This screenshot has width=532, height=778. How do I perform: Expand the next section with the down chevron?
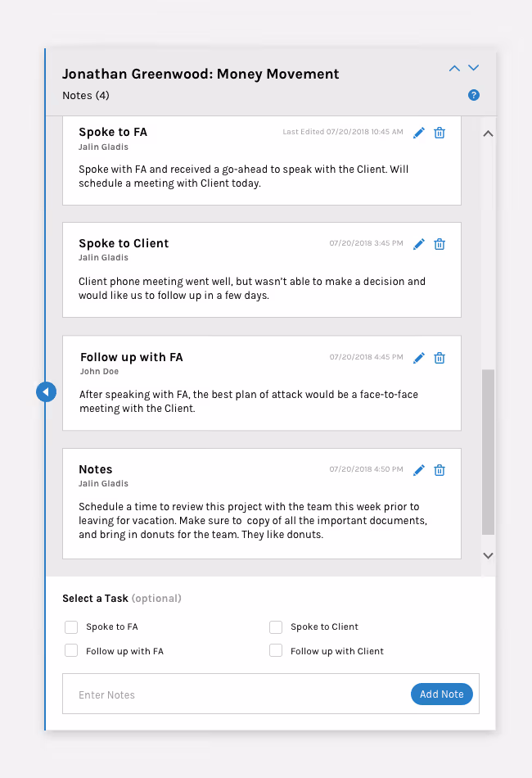[x=473, y=68]
